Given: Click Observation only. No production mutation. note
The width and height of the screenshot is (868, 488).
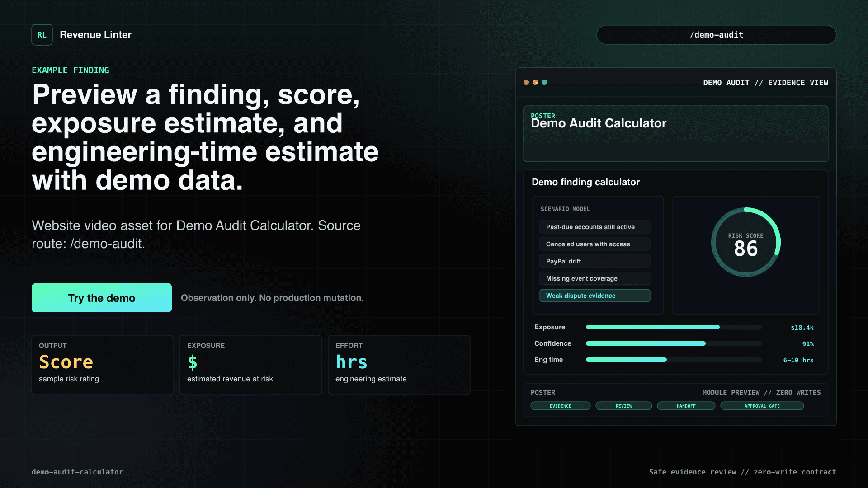Looking at the screenshot, I should 272,298.
